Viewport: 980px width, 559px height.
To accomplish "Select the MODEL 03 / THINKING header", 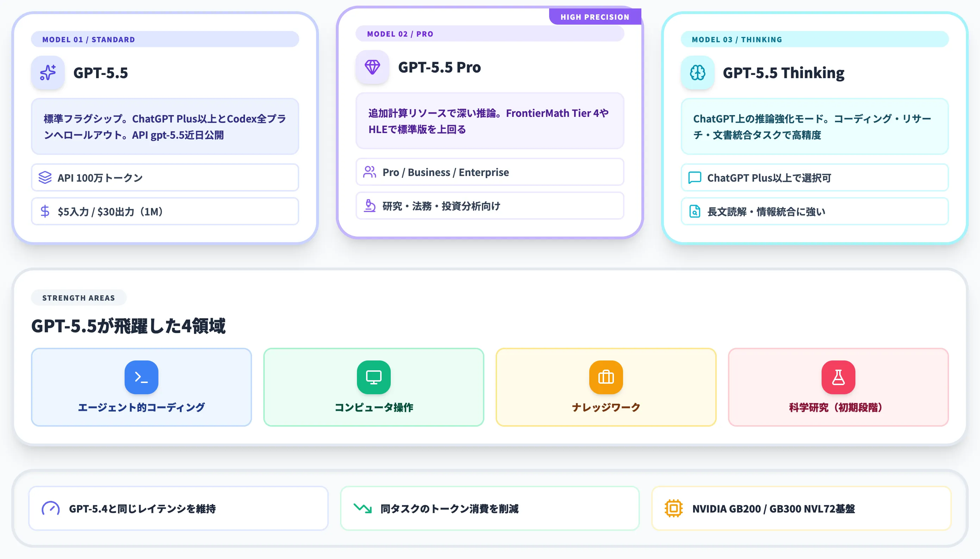I will (x=737, y=39).
